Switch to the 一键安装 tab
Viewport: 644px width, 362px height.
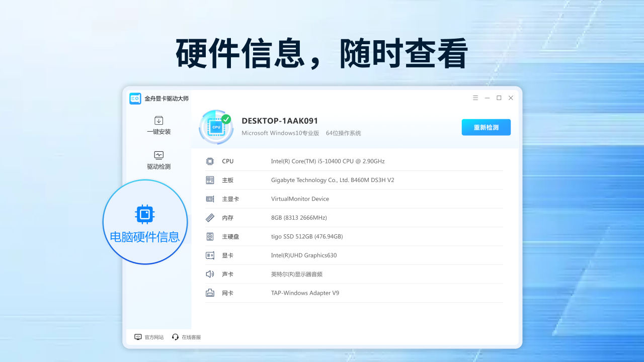pos(158,125)
